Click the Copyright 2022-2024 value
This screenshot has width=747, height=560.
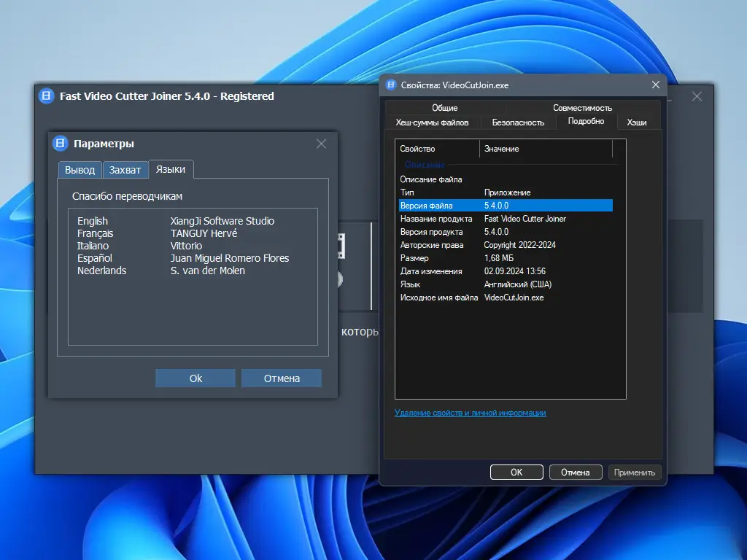pyautogui.click(x=519, y=245)
